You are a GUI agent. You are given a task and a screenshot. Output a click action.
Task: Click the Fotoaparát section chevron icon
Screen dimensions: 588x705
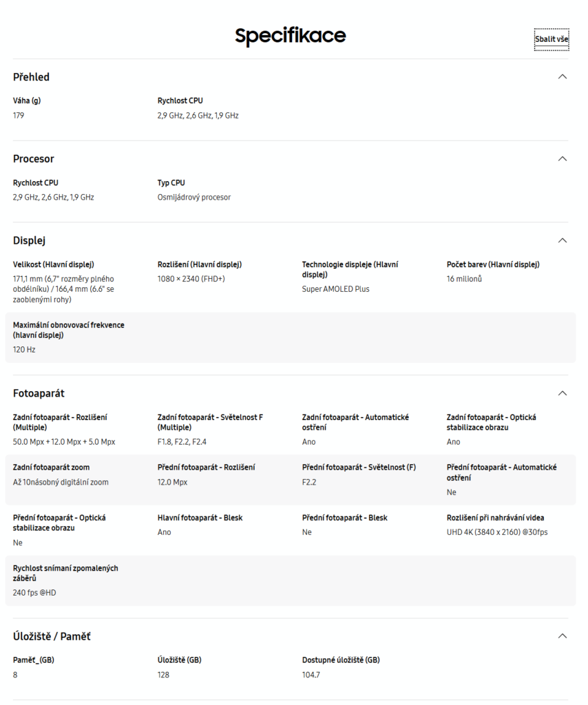coord(563,393)
